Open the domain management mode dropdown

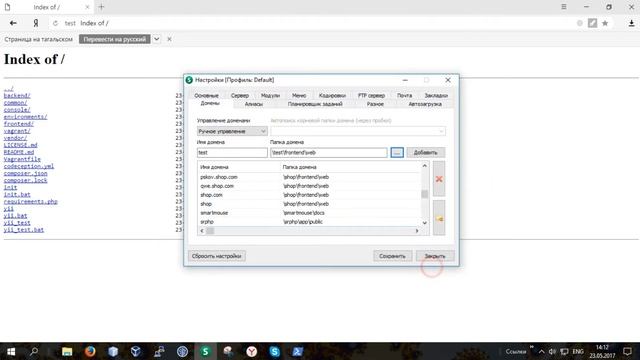point(232,131)
